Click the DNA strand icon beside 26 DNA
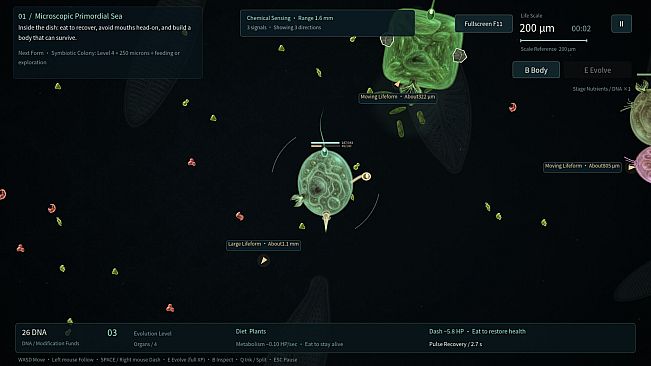651x366 pixels. tap(68, 332)
